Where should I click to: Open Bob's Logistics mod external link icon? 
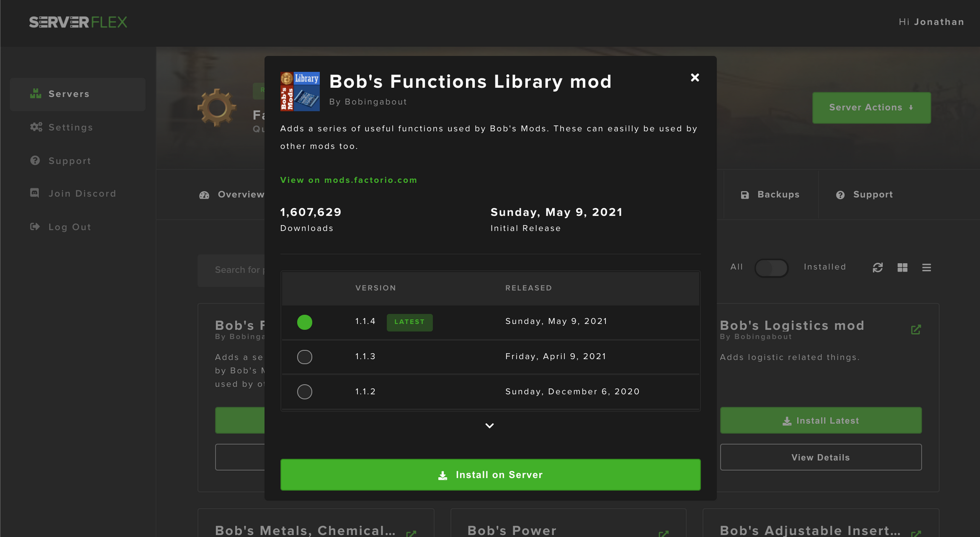tap(916, 330)
